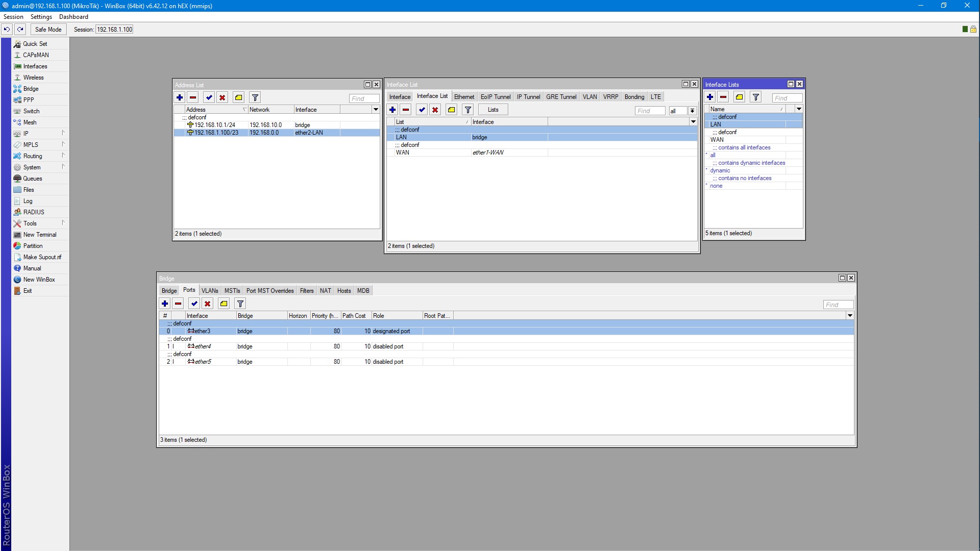Open Quick Set from sidebar
The image size is (980, 551).
(40, 44)
